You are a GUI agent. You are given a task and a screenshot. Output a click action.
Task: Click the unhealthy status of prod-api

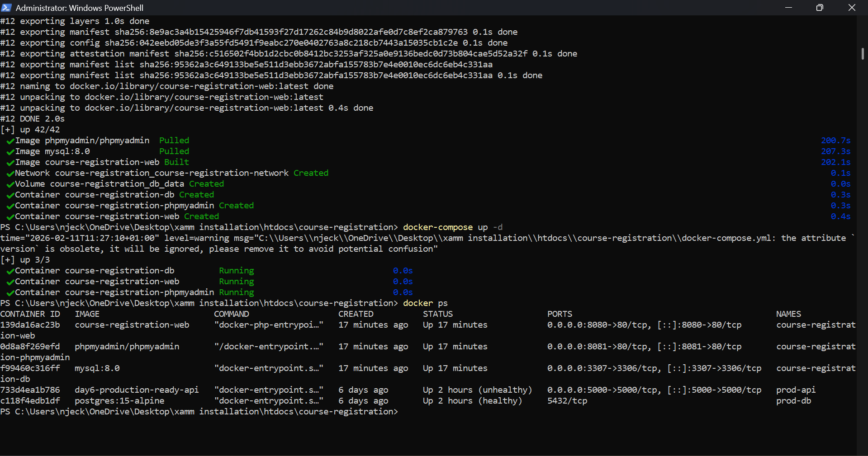pos(505,390)
